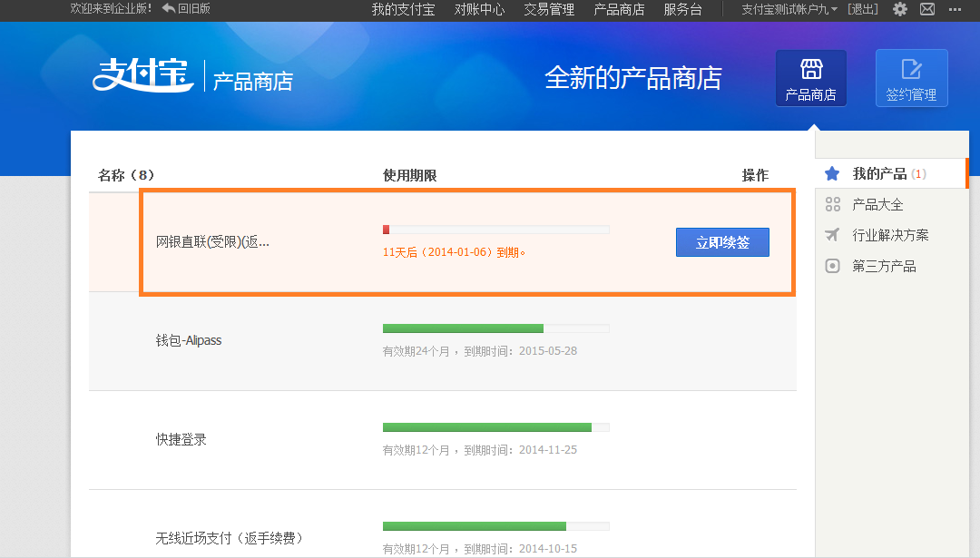The width and height of the screenshot is (980, 558).
Task: Click the 全新的产品商店 banner heading
Action: [x=633, y=78]
